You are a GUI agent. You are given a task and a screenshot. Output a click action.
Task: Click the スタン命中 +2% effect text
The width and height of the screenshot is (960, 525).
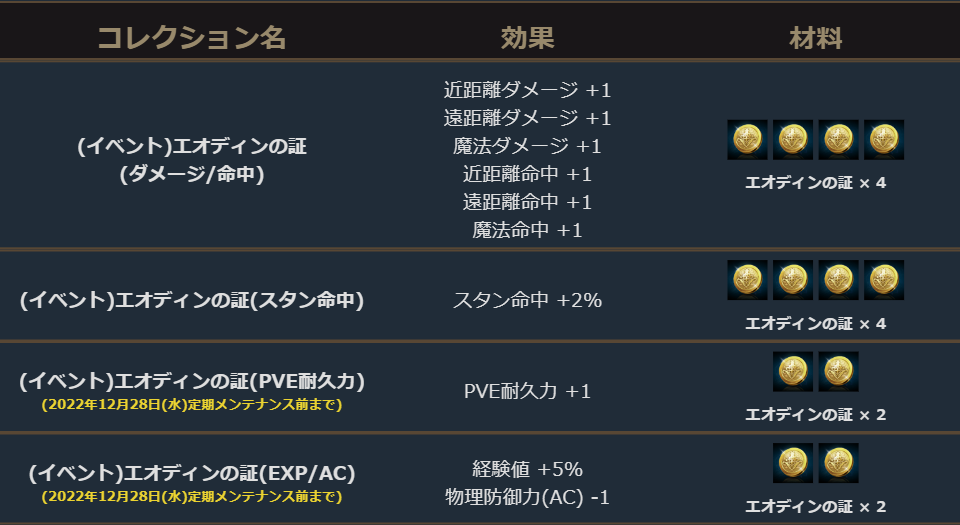(x=527, y=299)
